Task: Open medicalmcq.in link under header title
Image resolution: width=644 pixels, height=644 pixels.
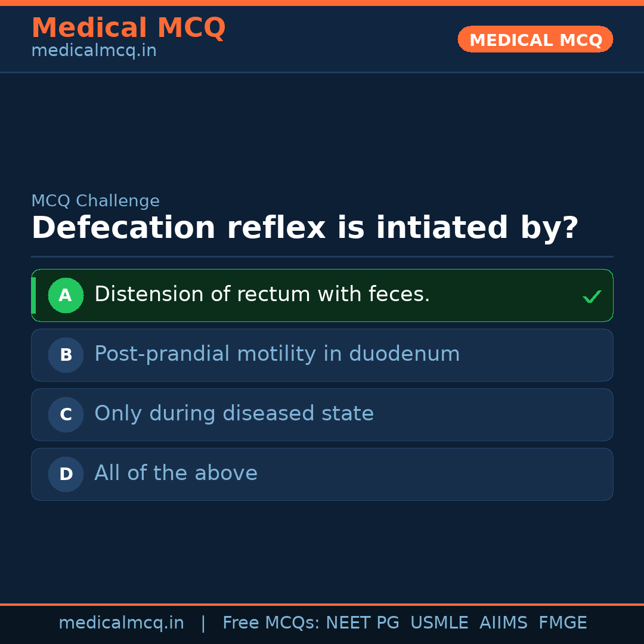Action: [94, 51]
